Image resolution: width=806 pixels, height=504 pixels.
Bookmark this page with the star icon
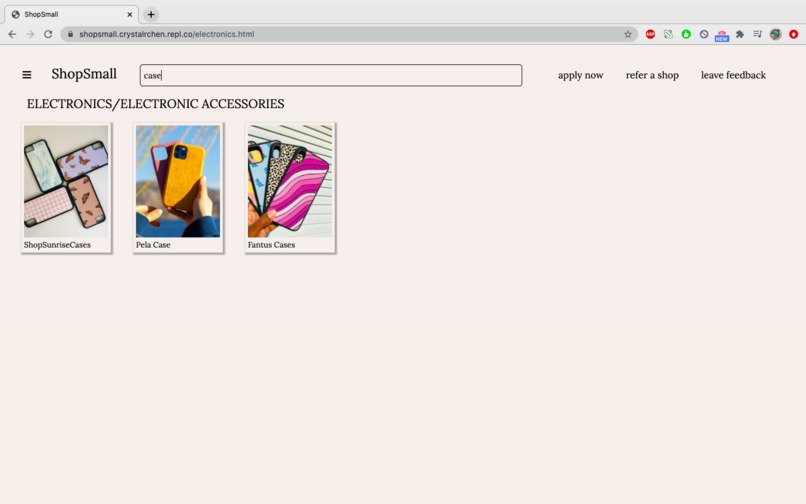(628, 34)
